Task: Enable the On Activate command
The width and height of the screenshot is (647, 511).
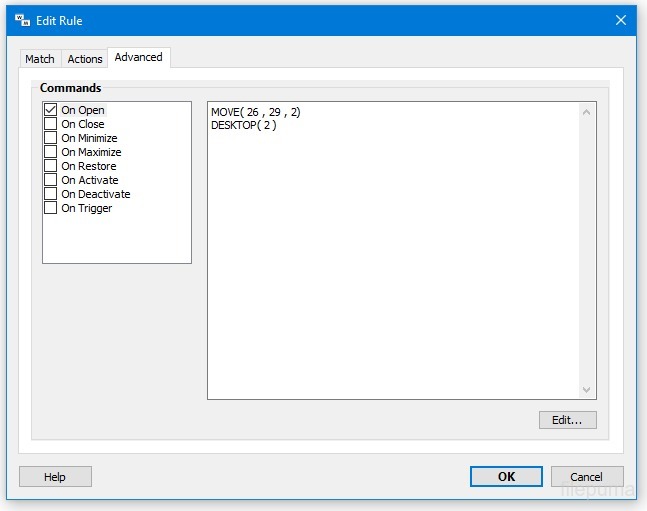Action: pos(51,180)
